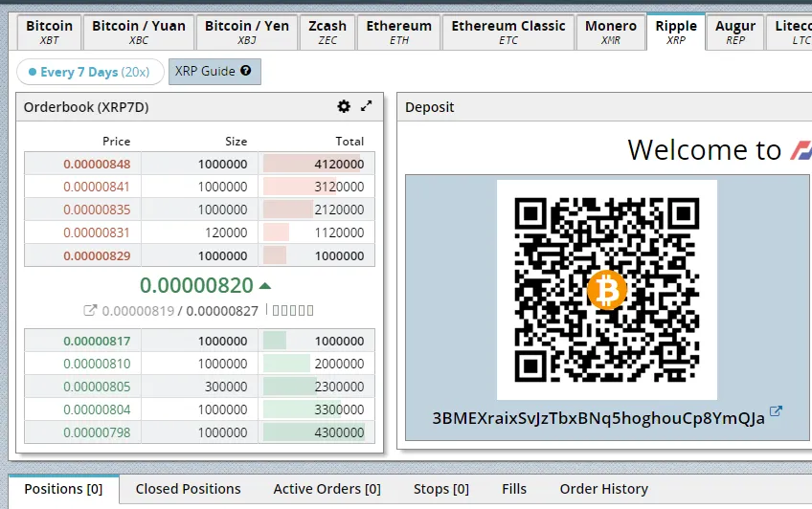Click the BitMEX logo after Welcome to
The image size is (812, 509).
[801, 150]
